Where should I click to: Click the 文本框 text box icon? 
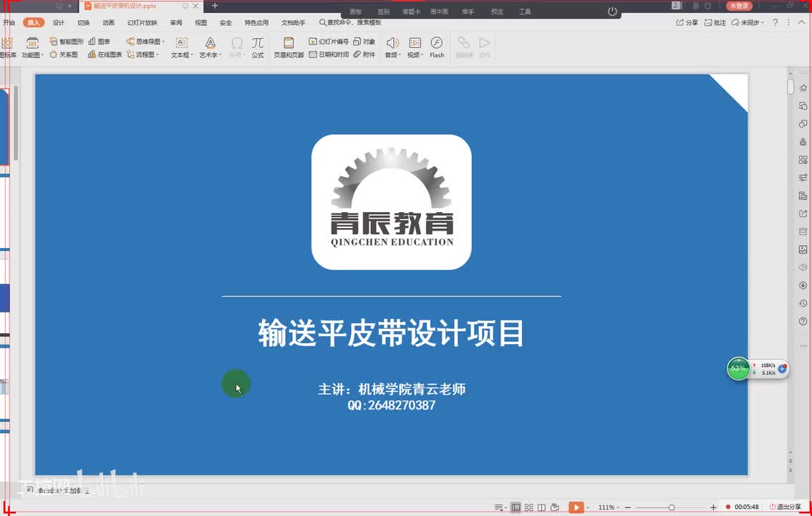click(181, 42)
